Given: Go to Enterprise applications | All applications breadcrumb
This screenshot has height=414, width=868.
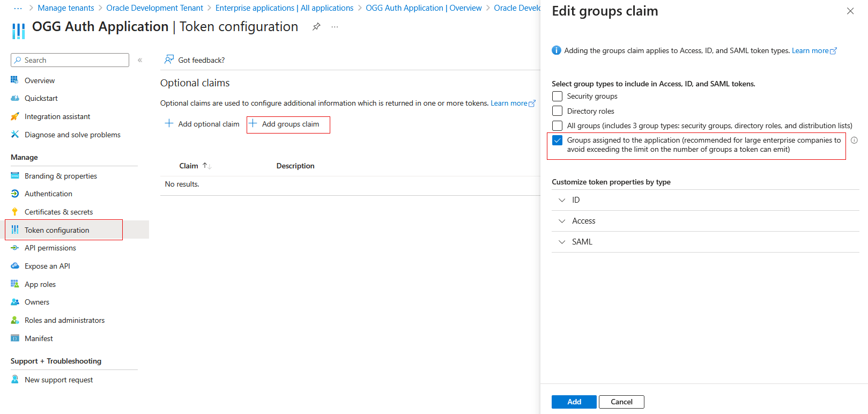Looking at the screenshot, I should pos(284,8).
